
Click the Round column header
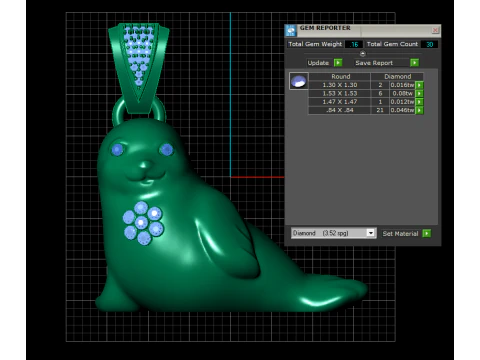click(340, 76)
